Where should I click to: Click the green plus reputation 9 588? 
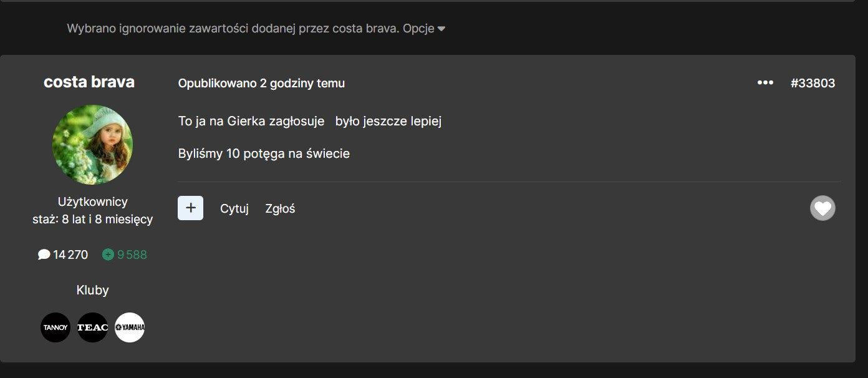coord(125,254)
